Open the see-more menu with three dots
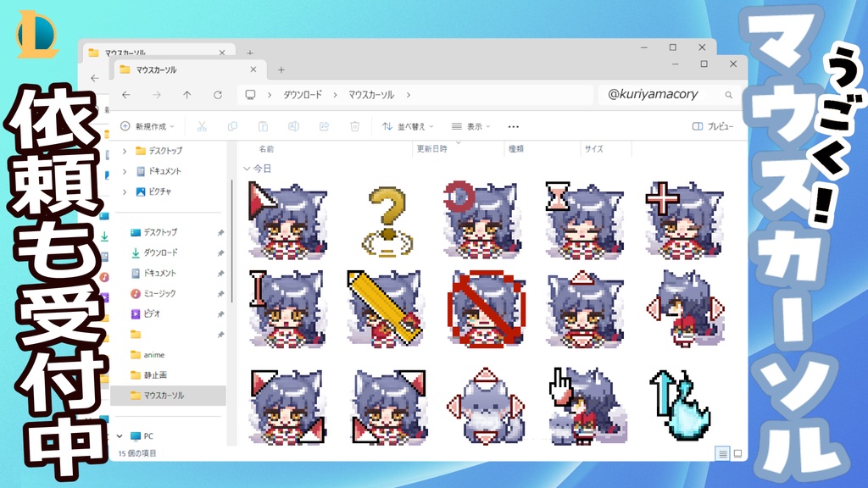The width and height of the screenshot is (868, 488). tap(513, 125)
